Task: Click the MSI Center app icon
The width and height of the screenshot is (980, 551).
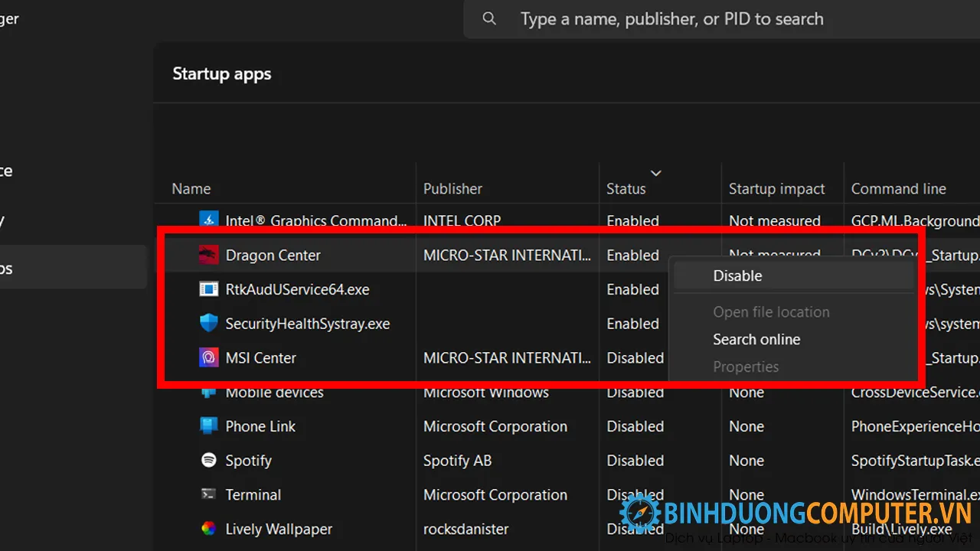Action: pyautogui.click(x=209, y=357)
